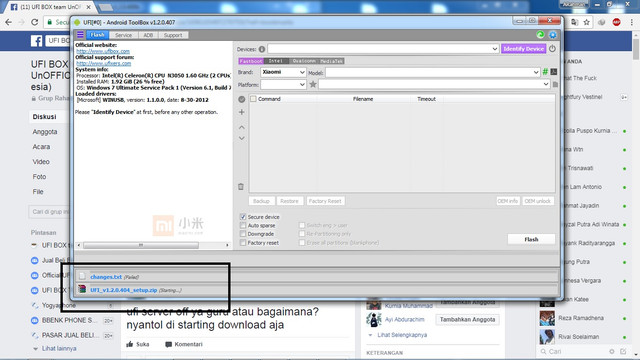
Task: Click the Identify Device button
Action: point(523,49)
